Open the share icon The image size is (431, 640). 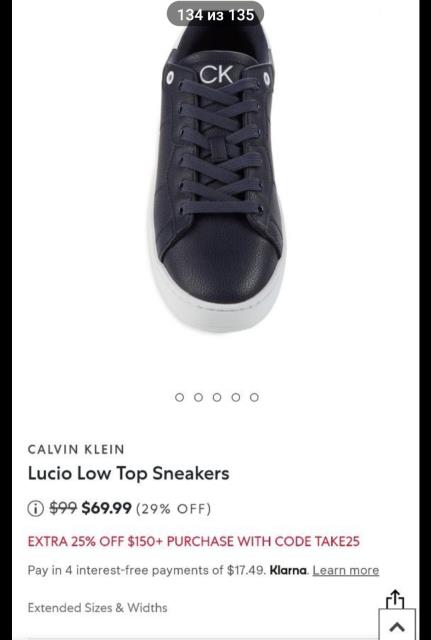[395, 599]
